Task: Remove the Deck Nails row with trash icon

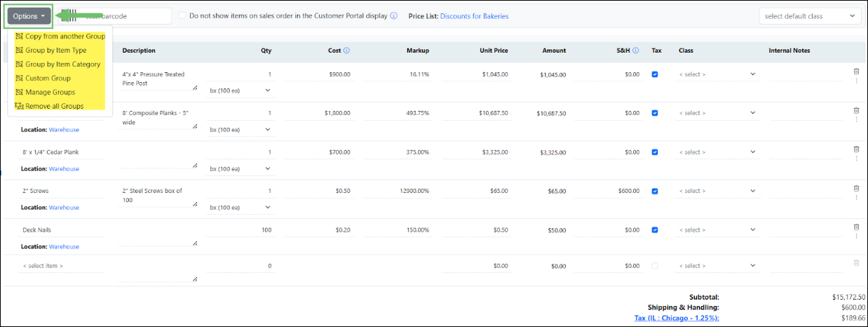Action: click(856, 227)
